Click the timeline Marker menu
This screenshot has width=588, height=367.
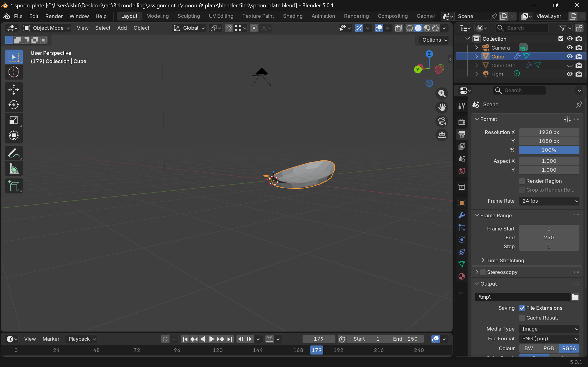point(51,339)
